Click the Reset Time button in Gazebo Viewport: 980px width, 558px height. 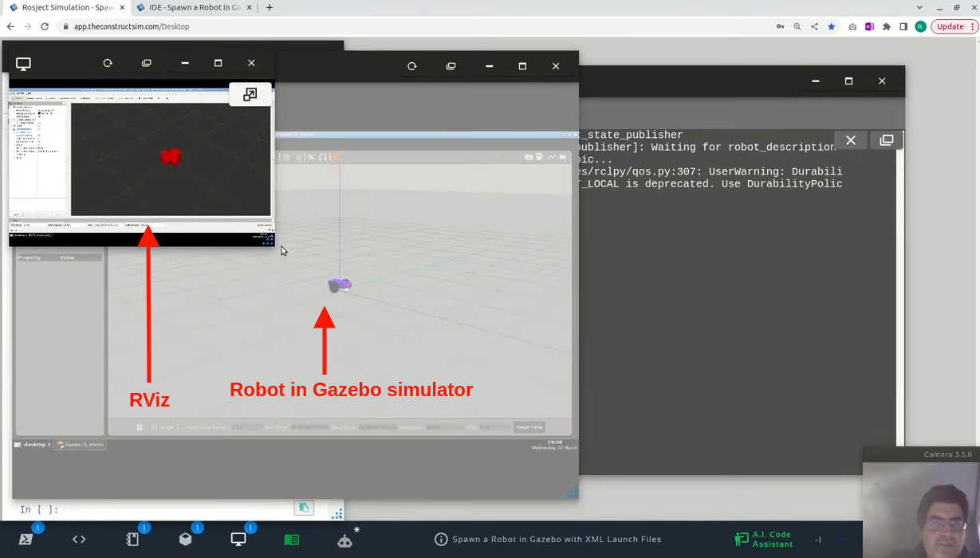click(x=529, y=427)
